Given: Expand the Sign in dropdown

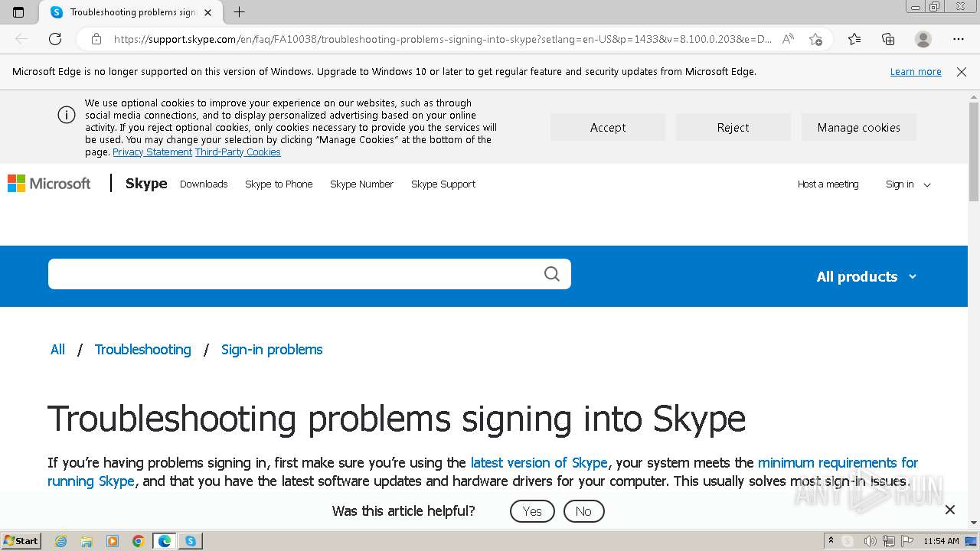Looking at the screenshot, I should (x=908, y=184).
